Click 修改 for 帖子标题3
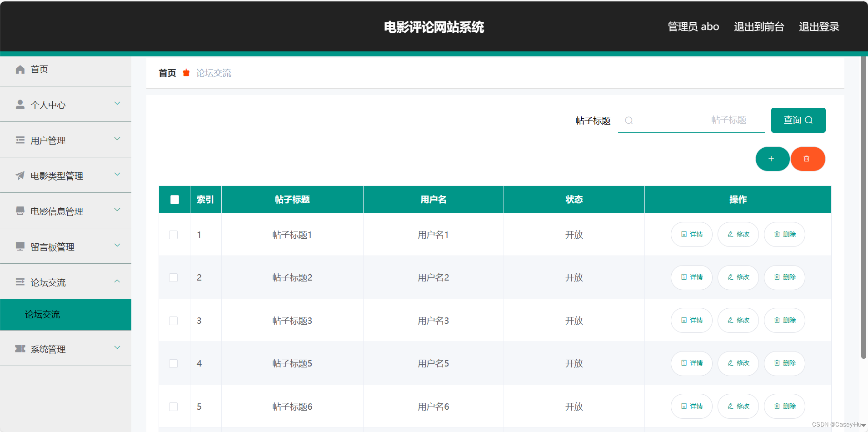 [738, 321]
